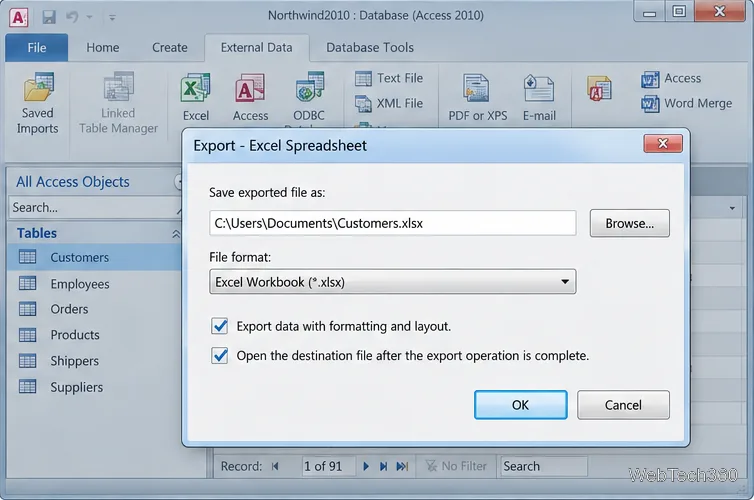The image size is (754, 500).
Task: Click the record Search box
Action: pyautogui.click(x=543, y=466)
